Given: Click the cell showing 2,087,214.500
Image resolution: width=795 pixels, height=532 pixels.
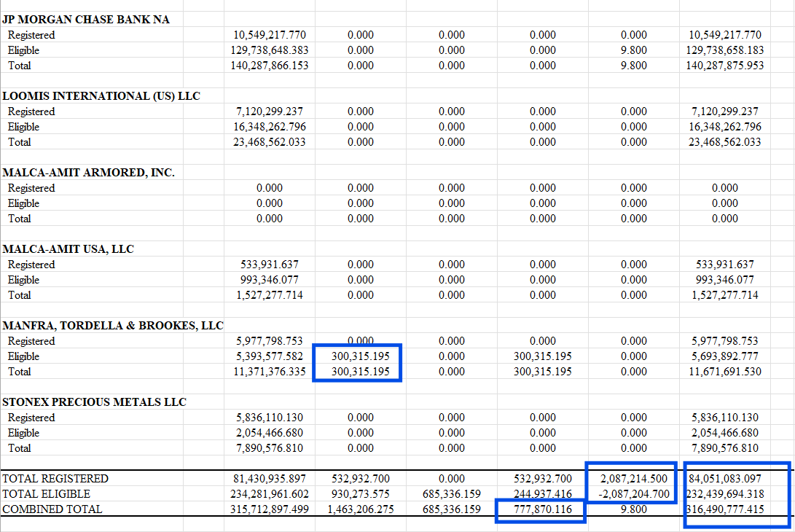Looking at the screenshot, I should coord(634,479).
